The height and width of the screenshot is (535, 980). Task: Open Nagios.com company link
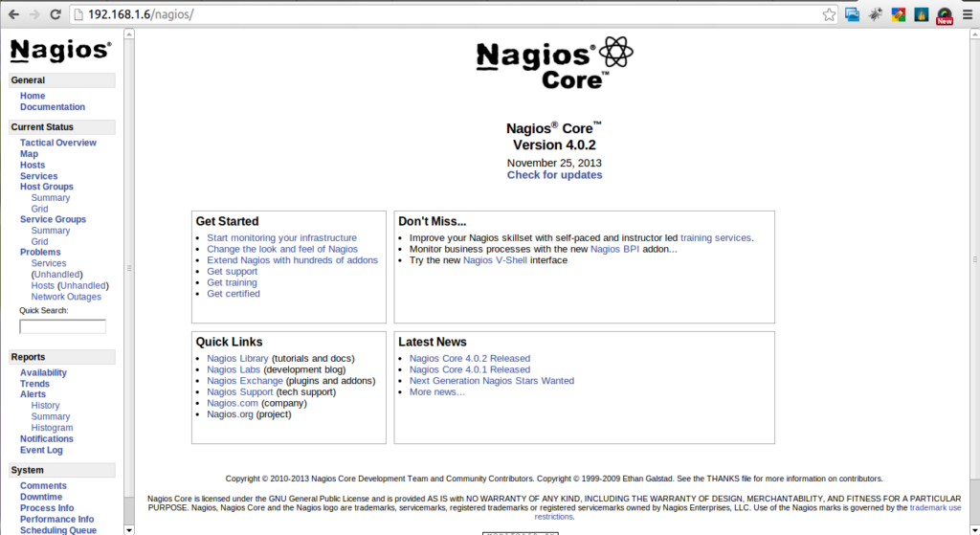(233, 404)
